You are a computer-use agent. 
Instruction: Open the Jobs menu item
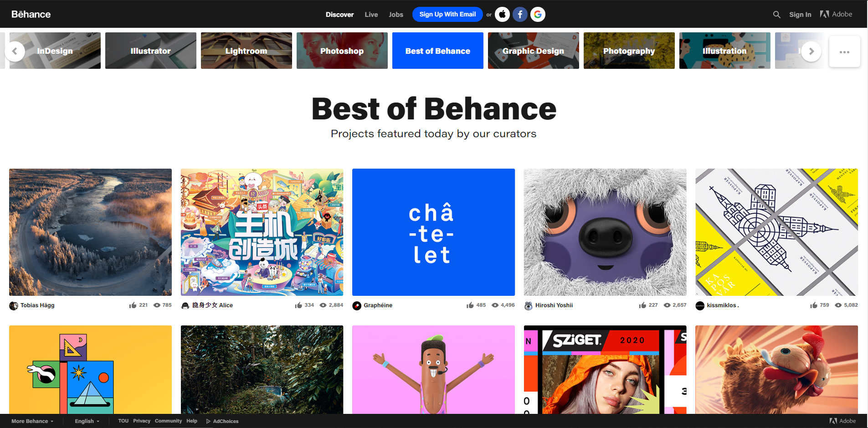coord(395,15)
